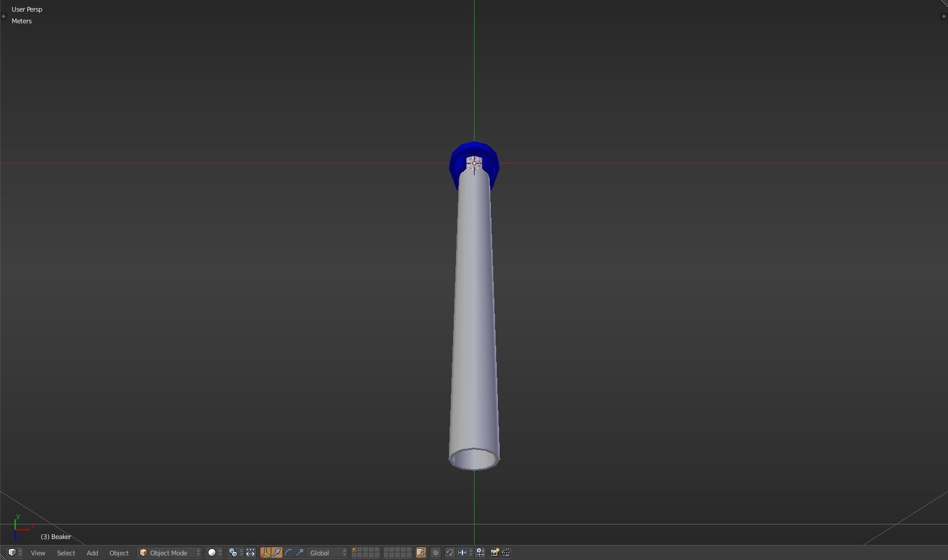This screenshot has height=560, width=948.
Task: Click the 3D cursor crosshair
Action: pyautogui.click(x=474, y=164)
